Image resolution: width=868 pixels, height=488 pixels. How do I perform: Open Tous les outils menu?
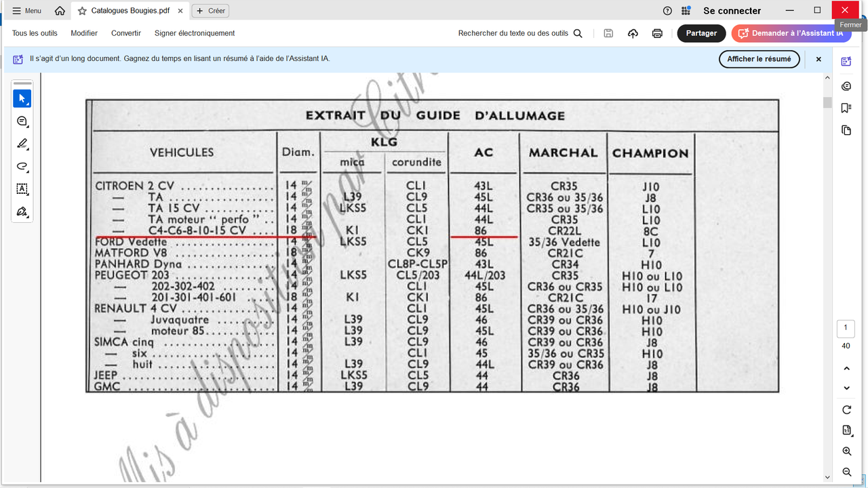click(x=35, y=33)
